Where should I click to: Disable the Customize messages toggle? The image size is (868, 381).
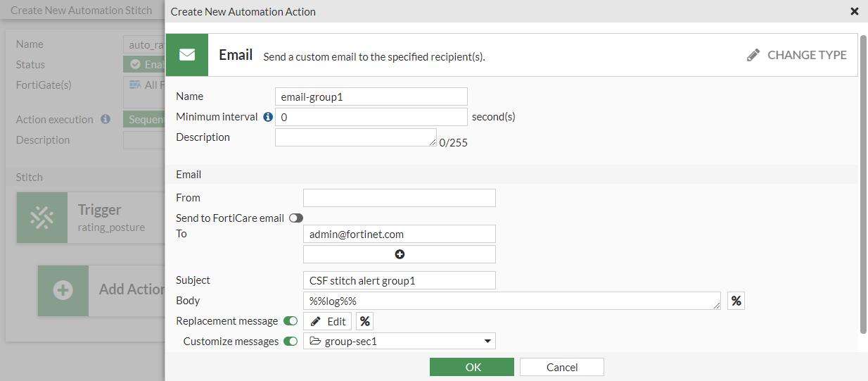click(x=291, y=342)
